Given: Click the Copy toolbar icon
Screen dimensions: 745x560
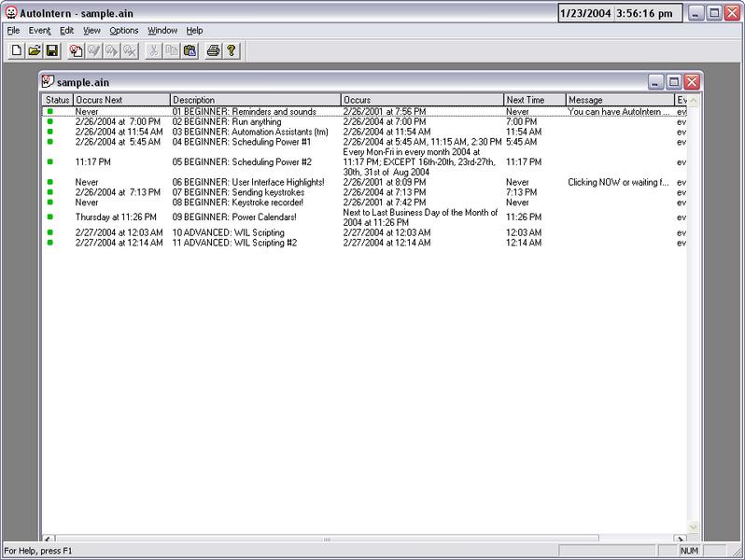Looking at the screenshot, I should 172,50.
